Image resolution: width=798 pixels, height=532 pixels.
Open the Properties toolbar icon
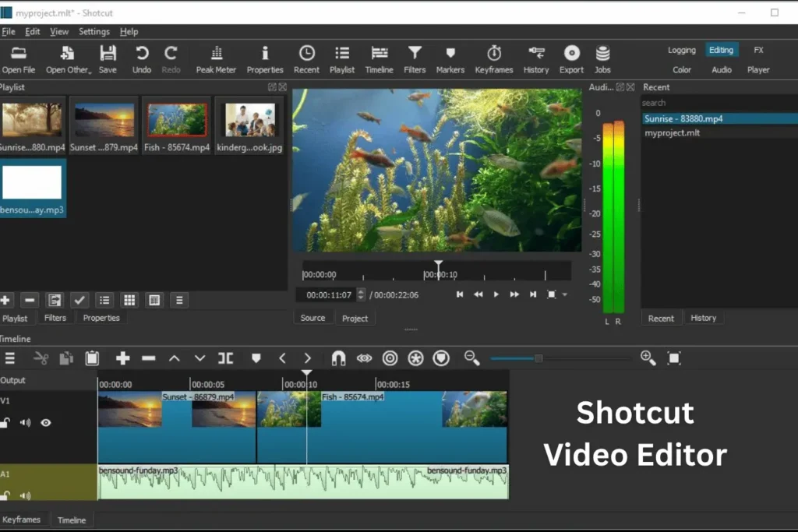(265, 59)
